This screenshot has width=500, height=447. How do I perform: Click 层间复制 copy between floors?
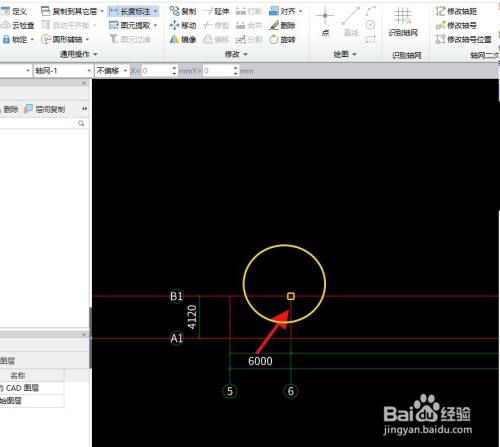pos(45,109)
